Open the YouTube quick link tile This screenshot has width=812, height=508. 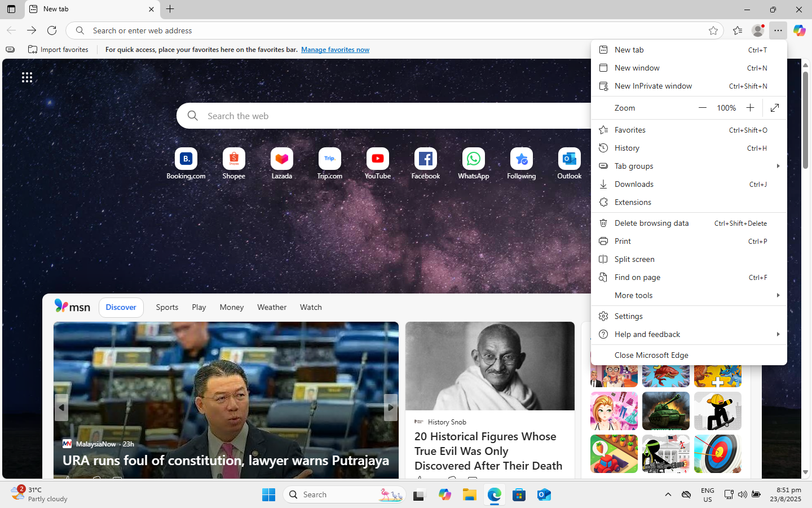click(378, 164)
